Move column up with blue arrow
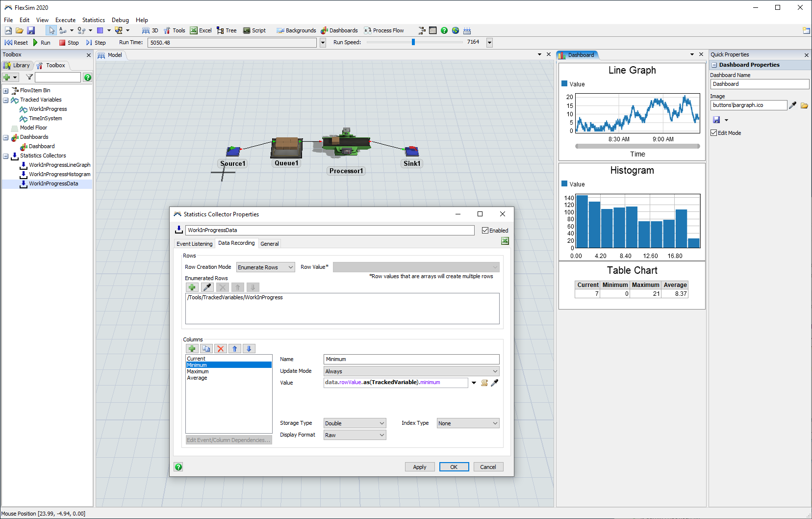Screen dimensions: 812x519 [235, 349]
